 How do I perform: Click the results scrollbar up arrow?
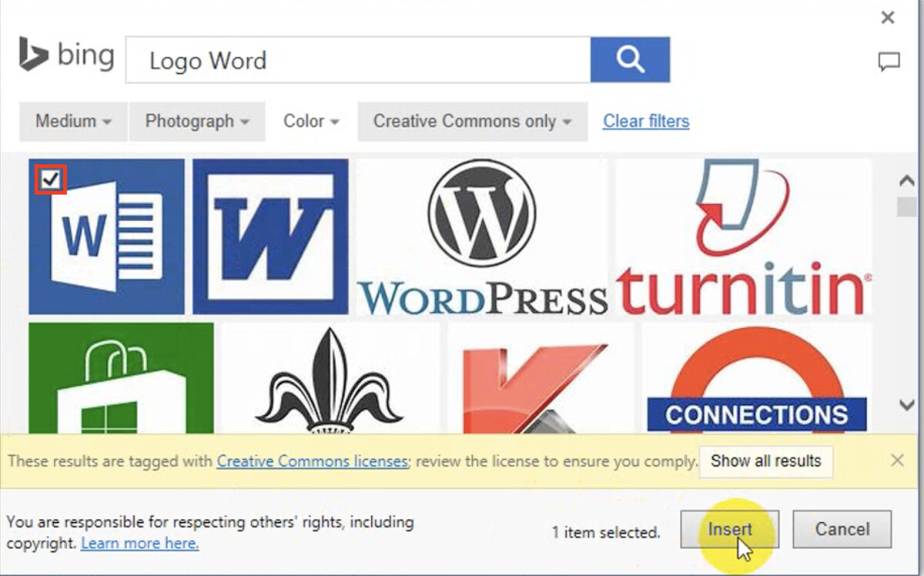point(906,181)
